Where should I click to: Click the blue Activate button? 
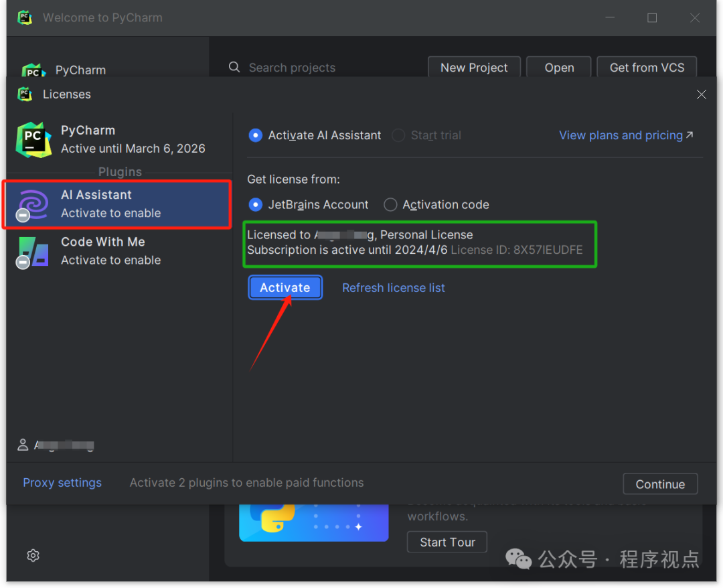[285, 288]
